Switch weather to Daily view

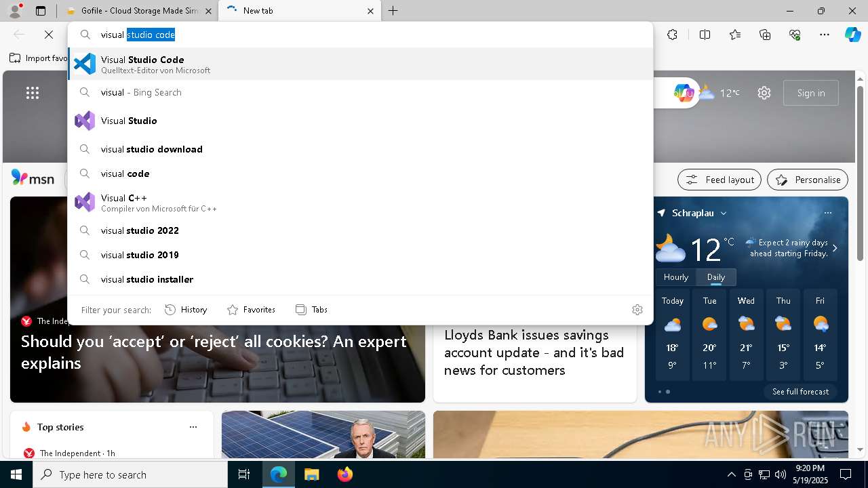pyautogui.click(x=716, y=277)
